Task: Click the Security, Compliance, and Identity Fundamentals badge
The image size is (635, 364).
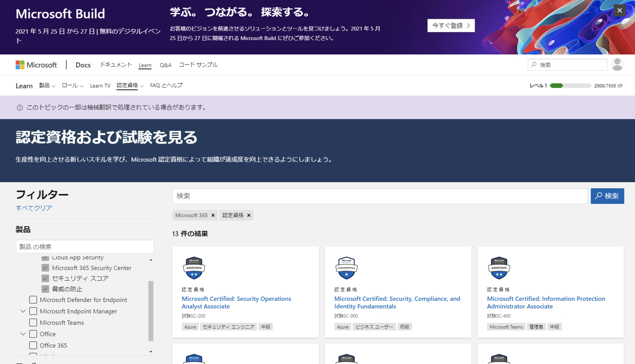Action: (x=347, y=268)
